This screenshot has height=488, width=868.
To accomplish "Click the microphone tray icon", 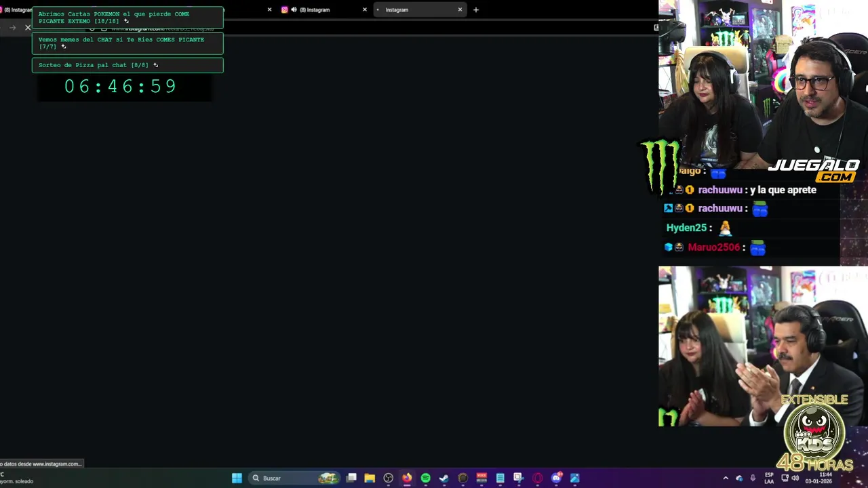I will pos(753,478).
